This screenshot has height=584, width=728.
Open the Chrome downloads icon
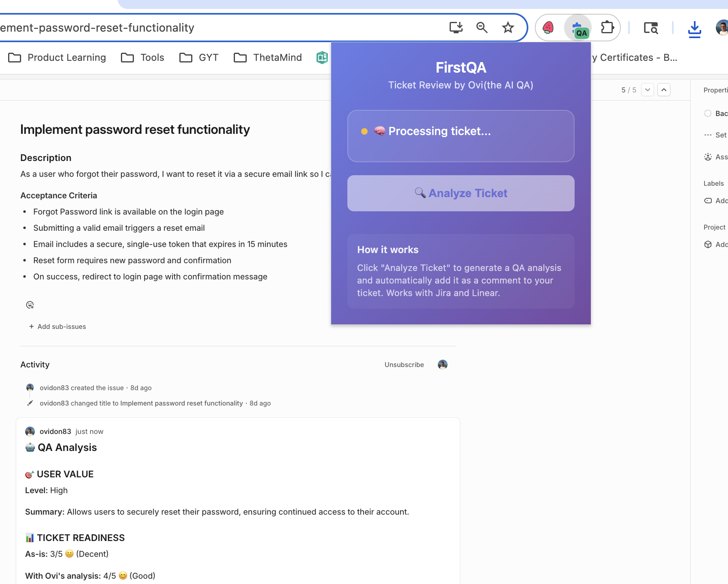(x=694, y=29)
